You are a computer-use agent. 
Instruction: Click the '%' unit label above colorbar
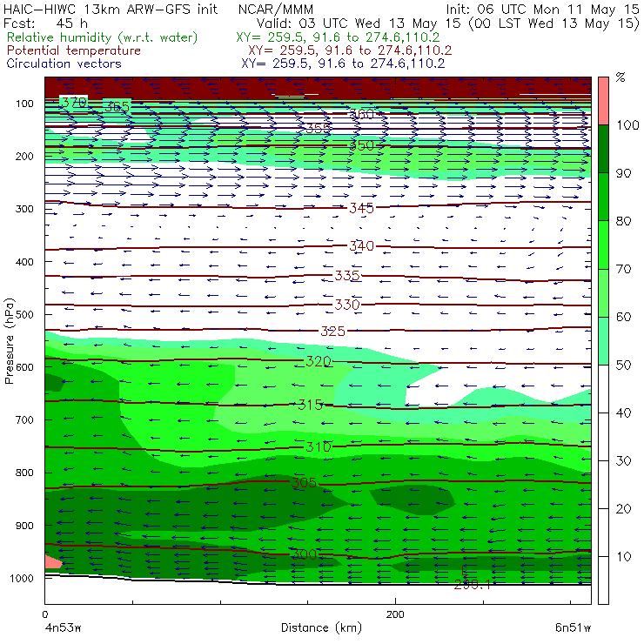click(x=621, y=77)
